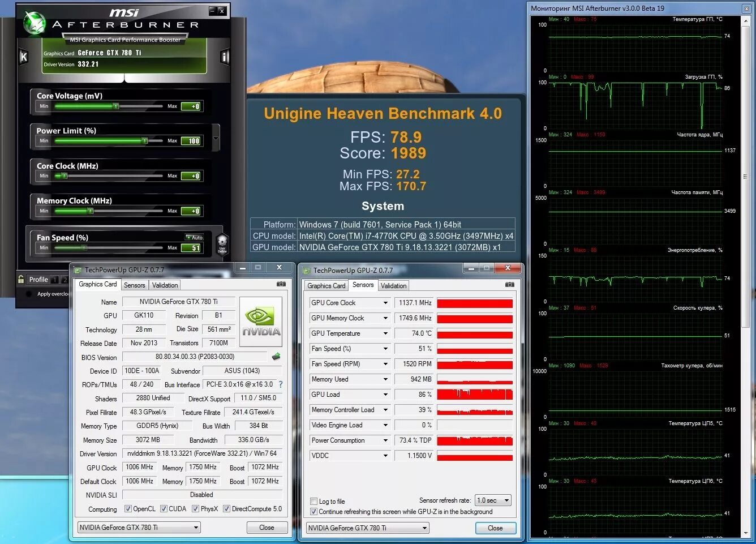
Task: Open fan User Define gear in Afterburner
Action: point(222,243)
